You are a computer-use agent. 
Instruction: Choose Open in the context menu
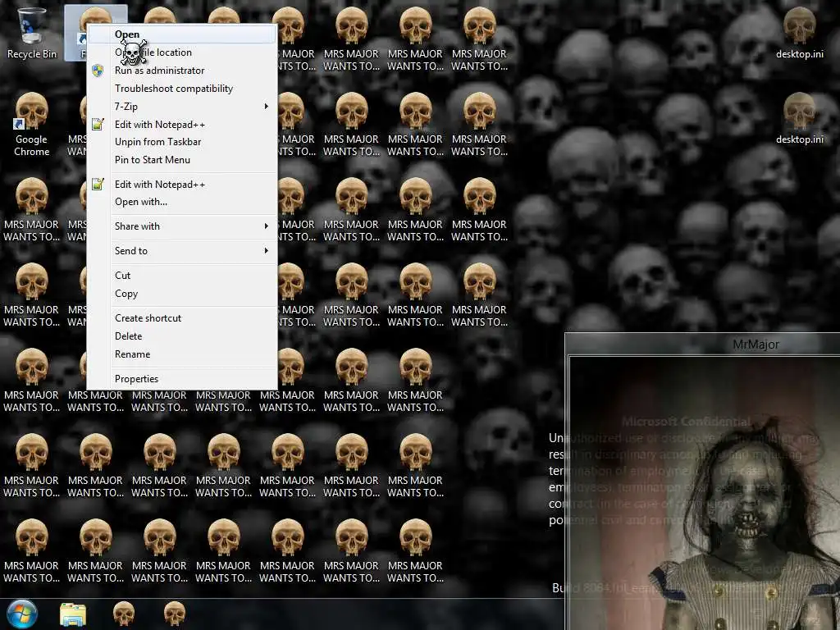(182, 34)
